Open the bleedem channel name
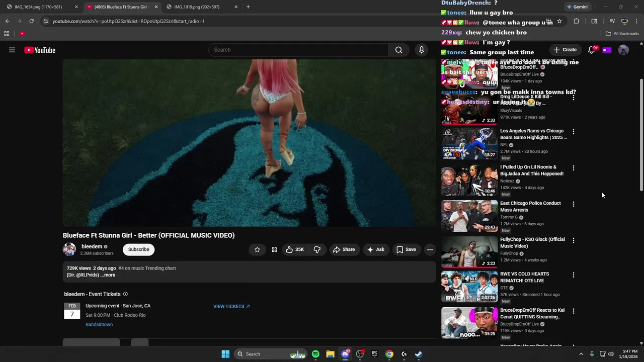The height and width of the screenshot is (362, 644). click(x=92, y=247)
